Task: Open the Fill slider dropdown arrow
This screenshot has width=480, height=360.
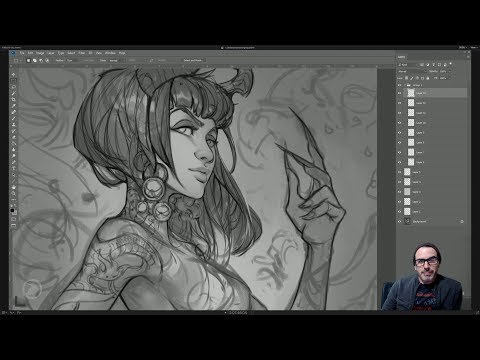Action: click(x=449, y=78)
